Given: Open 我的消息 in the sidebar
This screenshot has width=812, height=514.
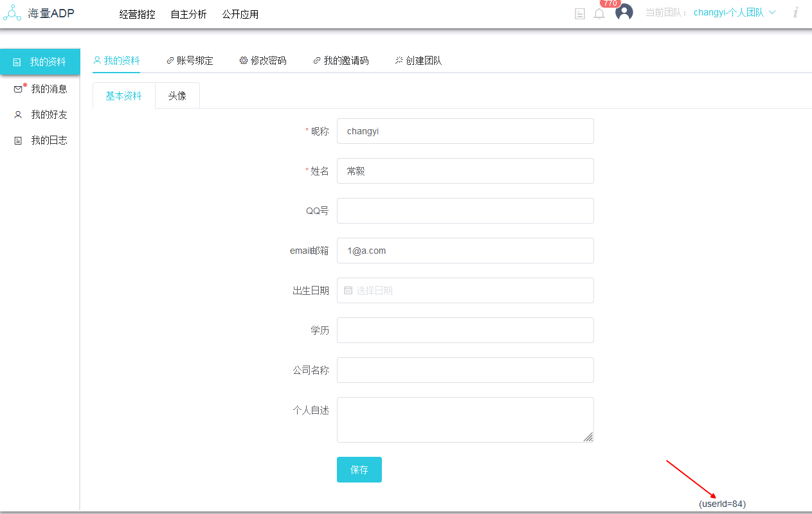Looking at the screenshot, I should [x=49, y=89].
